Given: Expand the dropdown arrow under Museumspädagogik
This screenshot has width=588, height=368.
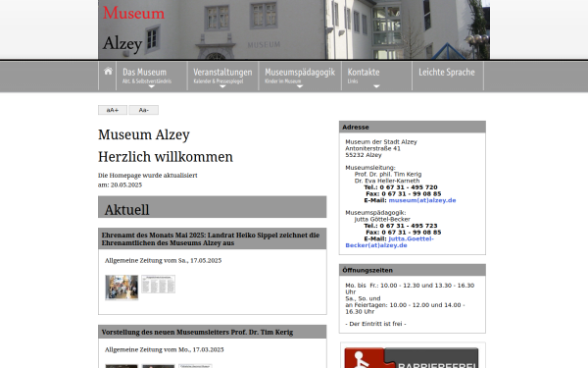Looking at the screenshot, I should point(300,86).
